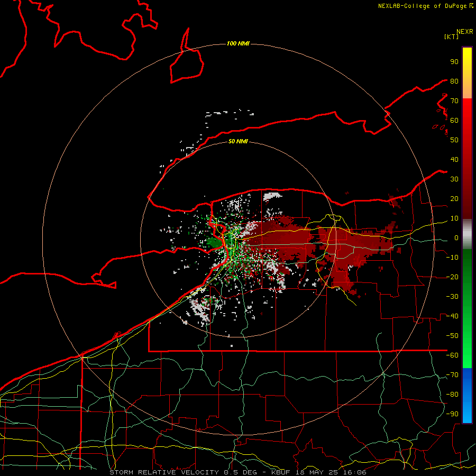
Task: Click the 50 value on the velocity scale
Action: point(454,140)
